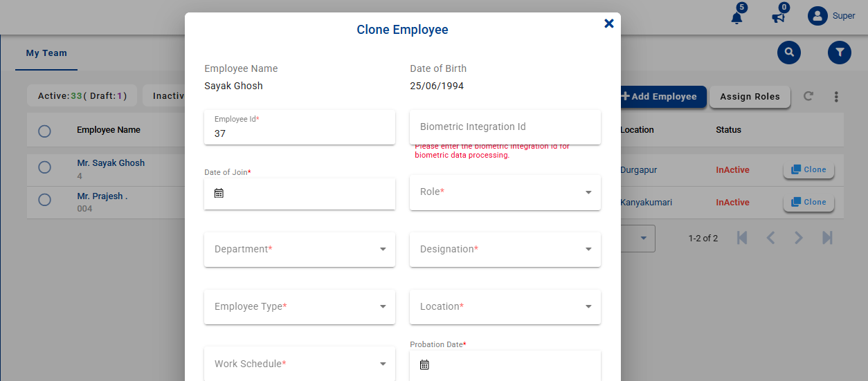Click the search magnifier icon
Image resolution: width=868 pixels, height=381 pixels.
[x=788, y=53]
